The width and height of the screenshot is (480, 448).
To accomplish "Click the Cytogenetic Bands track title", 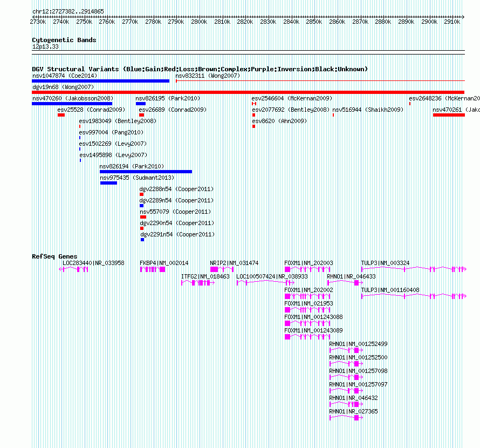I will point(64,40).
